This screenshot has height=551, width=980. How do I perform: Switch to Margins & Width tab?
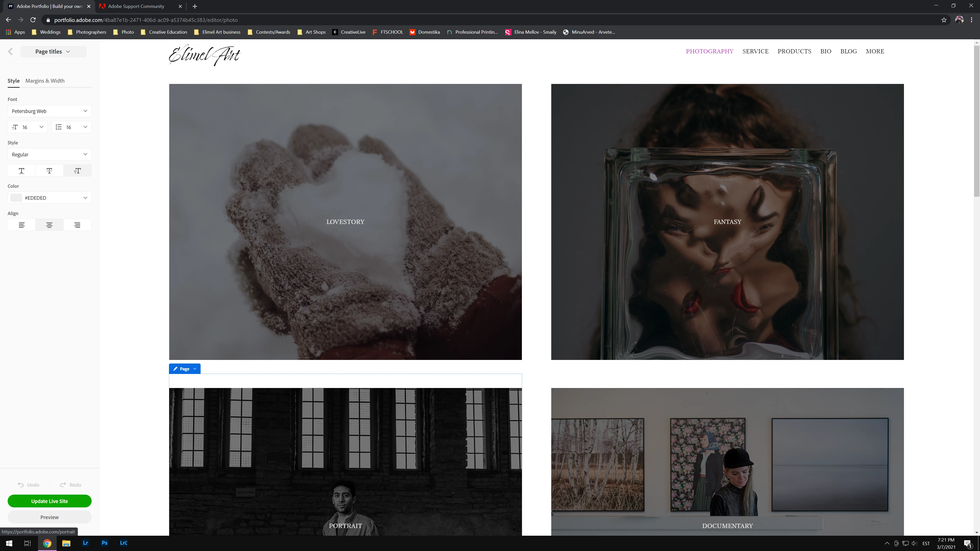pyautogui.click(x=45, y=81)
